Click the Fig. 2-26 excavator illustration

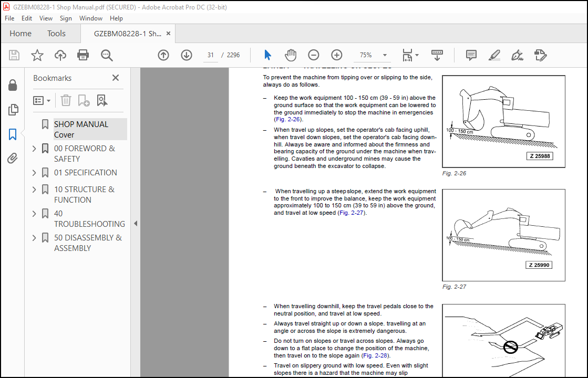tap(503, 121)
